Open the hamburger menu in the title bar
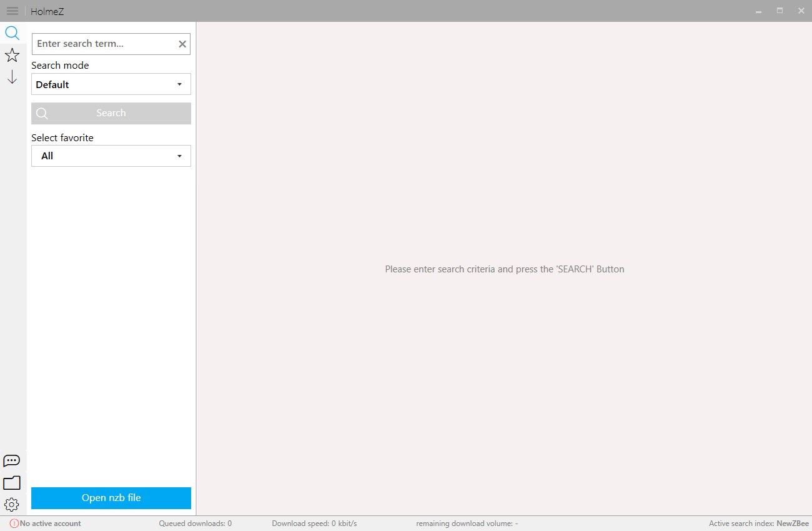Viewport: 812px width, 531px height. click(12, 11)
